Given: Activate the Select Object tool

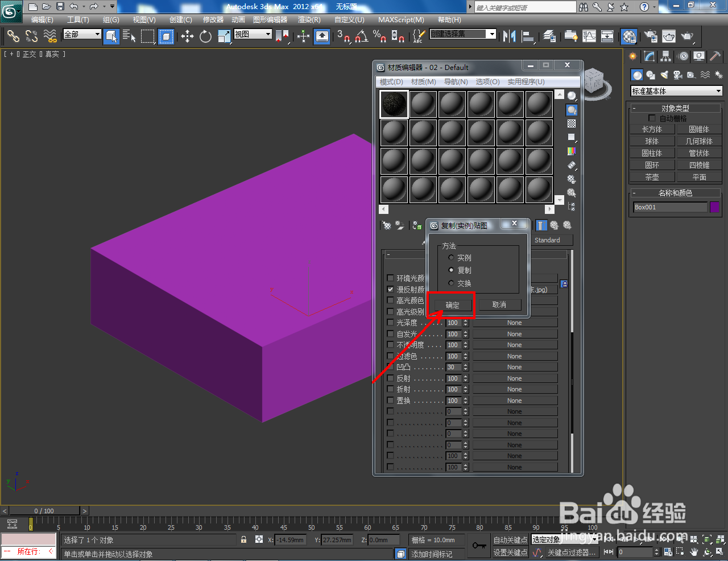Looking at the screenshot, I should (111, 36).
